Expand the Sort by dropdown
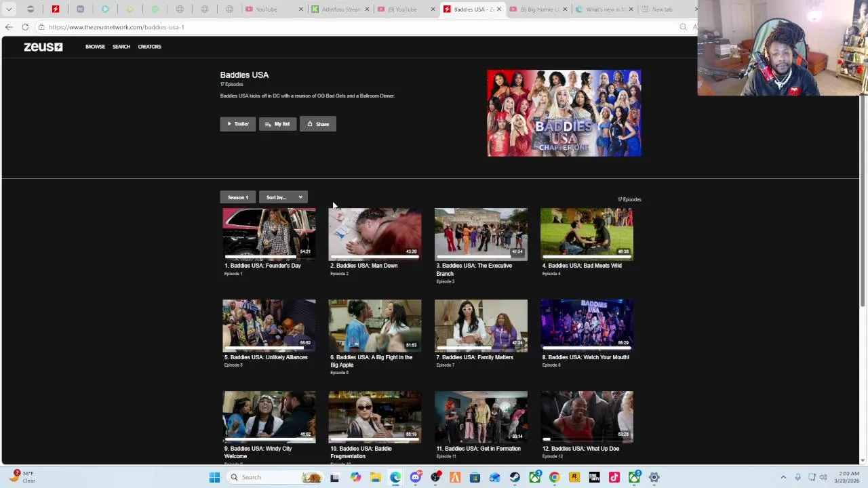Image resolution: width=868 pixels, height=488 pixels. click(283, 197)
